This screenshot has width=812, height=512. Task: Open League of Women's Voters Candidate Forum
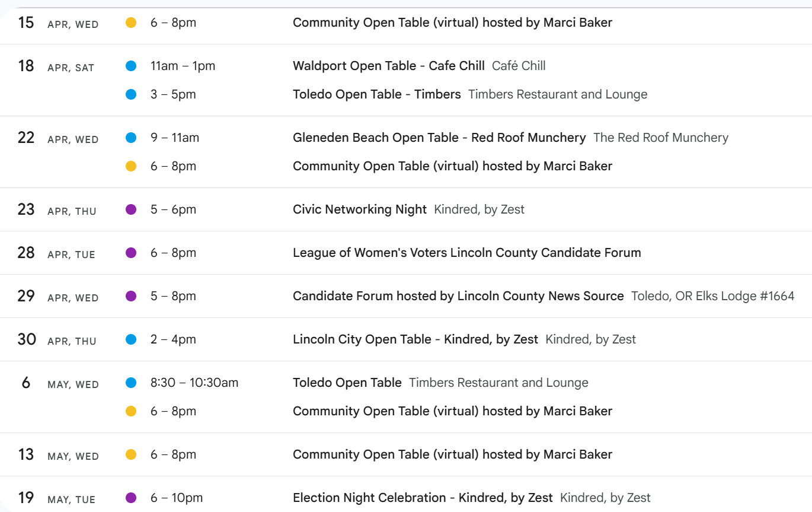click(x=466, y=253)
